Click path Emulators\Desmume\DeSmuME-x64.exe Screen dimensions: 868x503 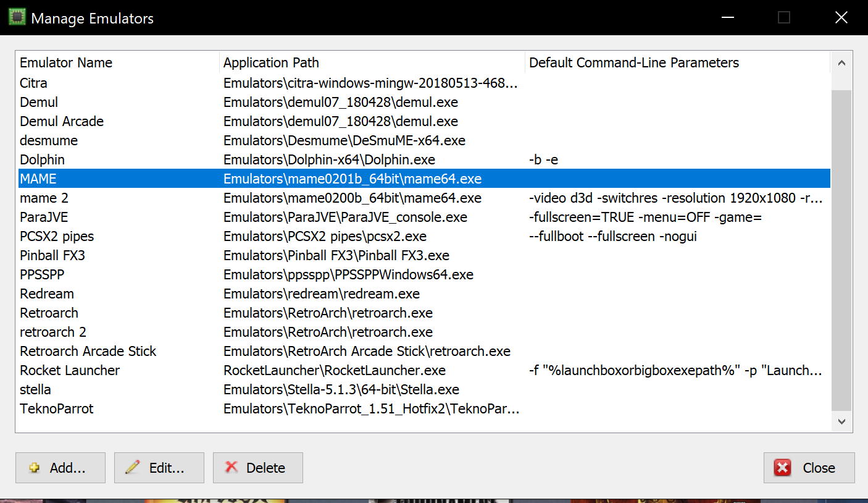pos(344,140)
